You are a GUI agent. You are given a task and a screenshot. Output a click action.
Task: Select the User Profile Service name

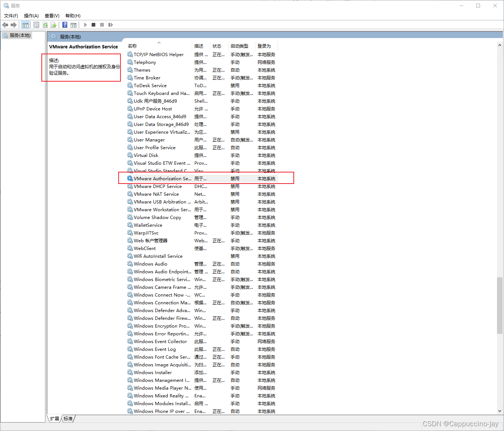pyautogui.click(x=154, y=147)
